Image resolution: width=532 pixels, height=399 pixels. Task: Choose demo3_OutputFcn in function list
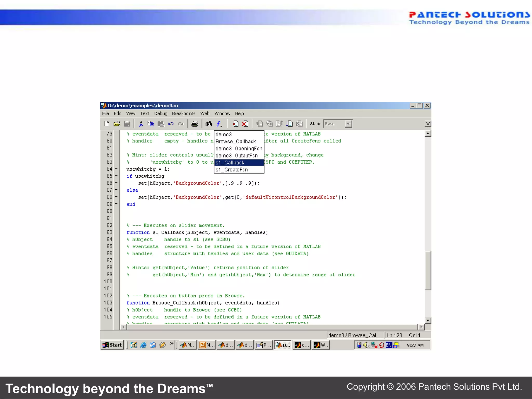(239, 155)
